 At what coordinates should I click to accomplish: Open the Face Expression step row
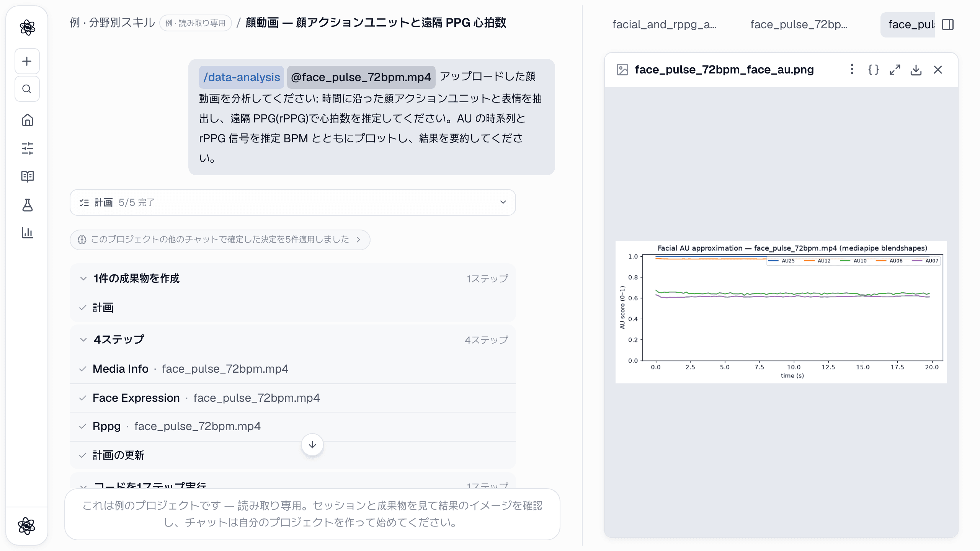293,398
